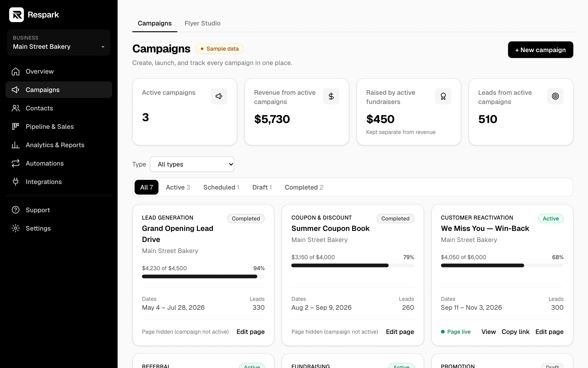Click the Automations loop icon
588x368 pixels.
[x=16, y=163]
